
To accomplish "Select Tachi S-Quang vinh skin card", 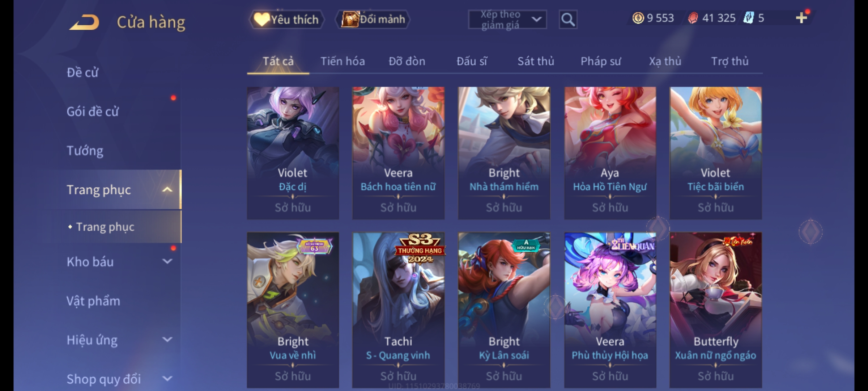I will (x=398, y=310).
